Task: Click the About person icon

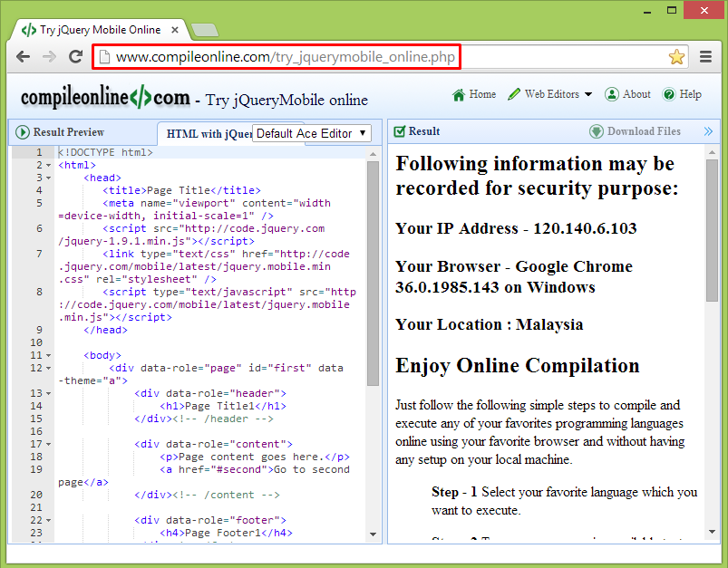Action: tap(611, 94)
